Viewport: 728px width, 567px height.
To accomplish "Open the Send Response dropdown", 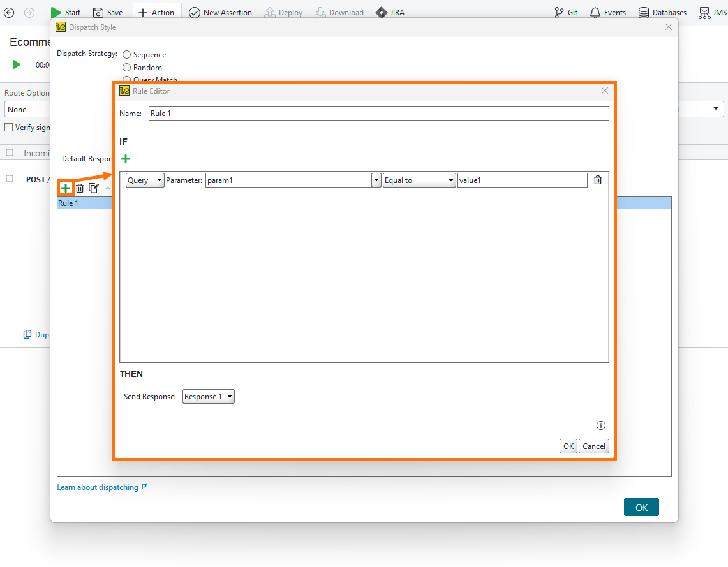I will (208, 396).
